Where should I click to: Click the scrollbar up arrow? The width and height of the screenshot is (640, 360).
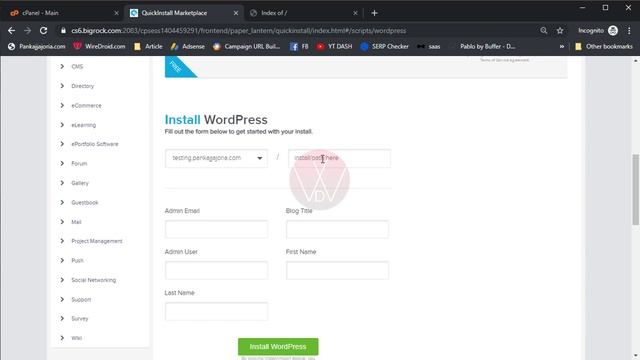coord(636,60)
